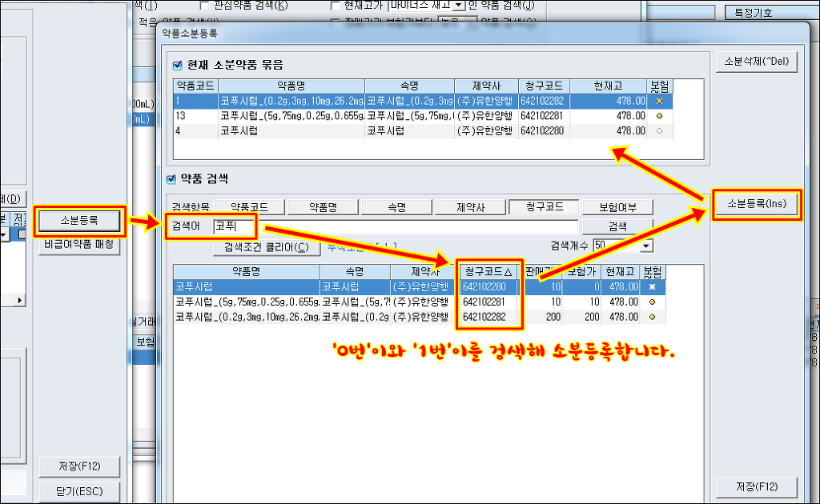Click insurance icon of row with code 642102282 in top list
The height and width of the screenshot is (504, 820).
(x=659, y=102)
